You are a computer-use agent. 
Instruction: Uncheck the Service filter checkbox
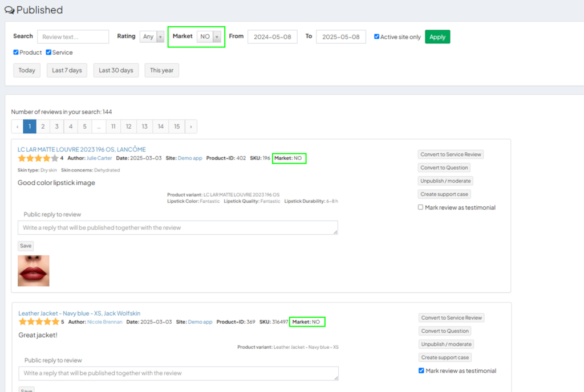pyautogui.click(x=48, y=52)
